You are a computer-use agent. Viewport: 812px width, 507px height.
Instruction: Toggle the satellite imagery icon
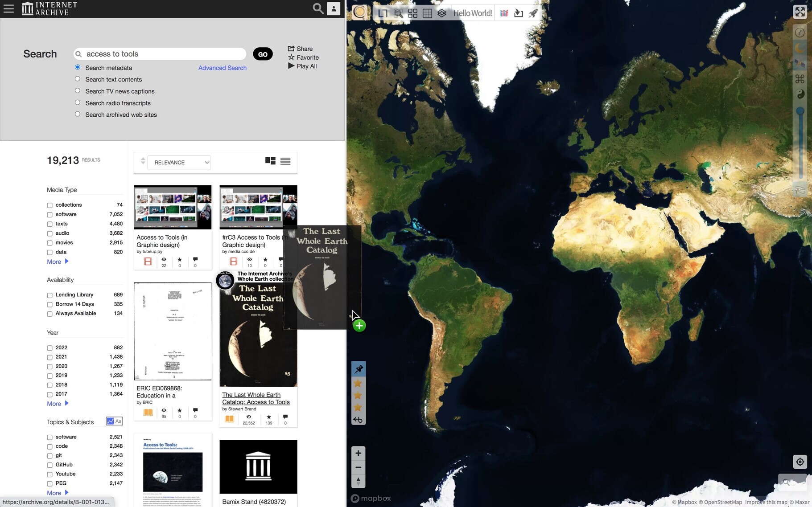800,63
